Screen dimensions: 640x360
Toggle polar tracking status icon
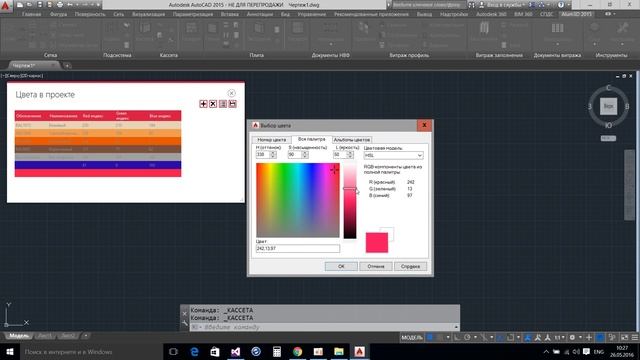(x=467, y=337)
